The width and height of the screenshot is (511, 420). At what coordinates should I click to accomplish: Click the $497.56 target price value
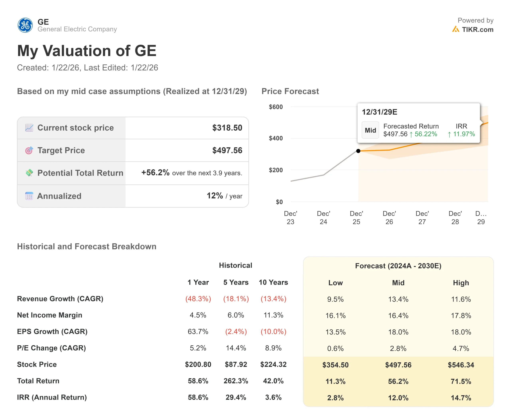(227, 151)
